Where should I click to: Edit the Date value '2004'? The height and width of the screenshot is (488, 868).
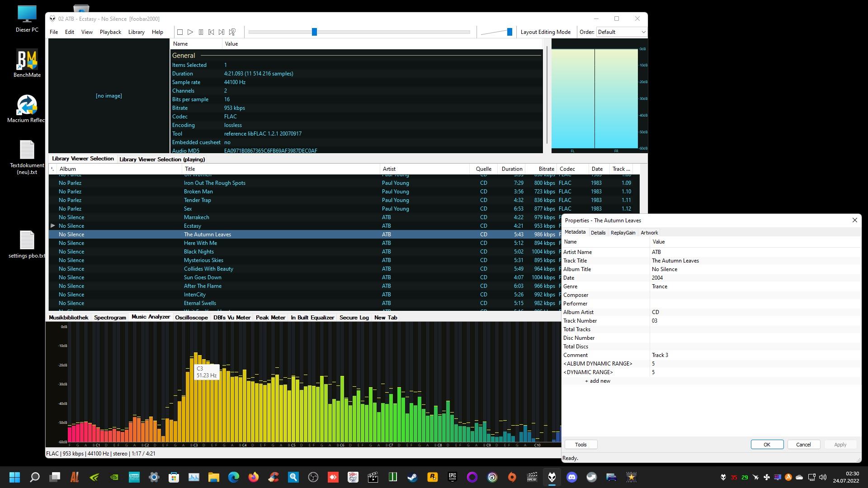click(x=755, y=278)
